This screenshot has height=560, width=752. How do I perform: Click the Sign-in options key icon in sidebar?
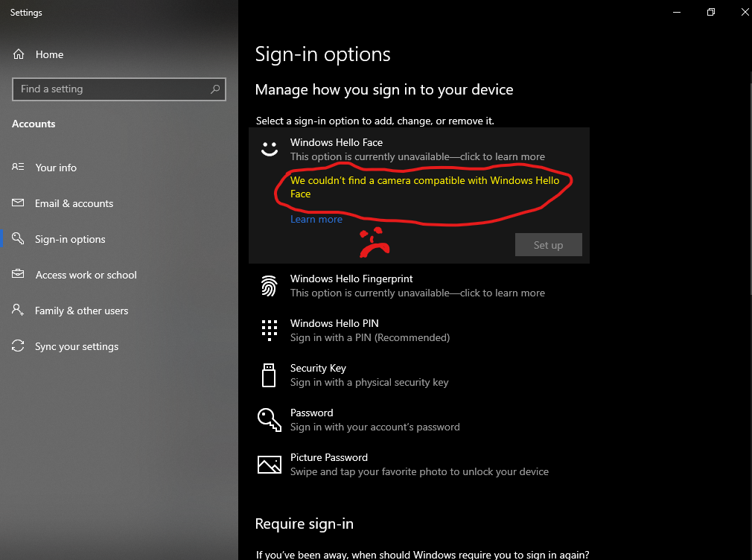pos(18,238)
